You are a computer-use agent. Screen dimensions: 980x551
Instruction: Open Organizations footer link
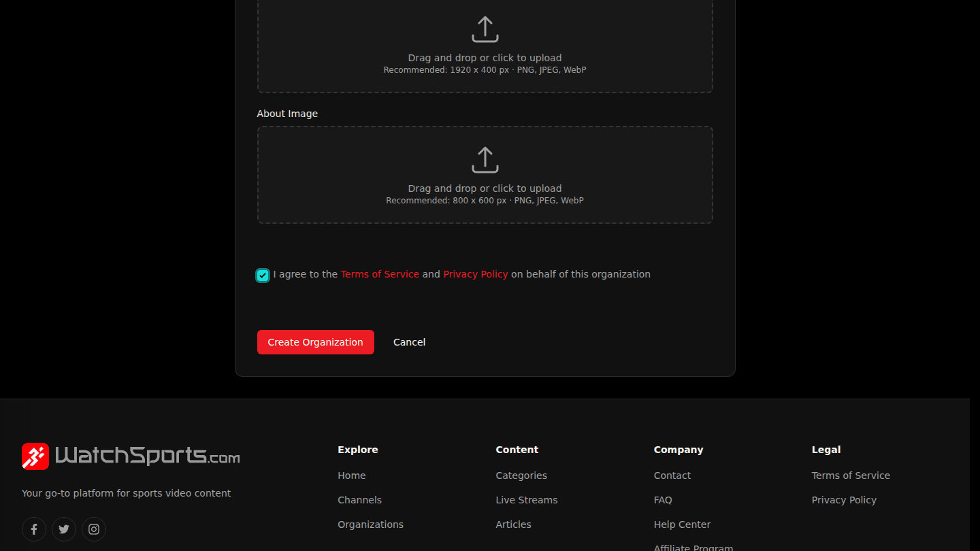[370, 524]
